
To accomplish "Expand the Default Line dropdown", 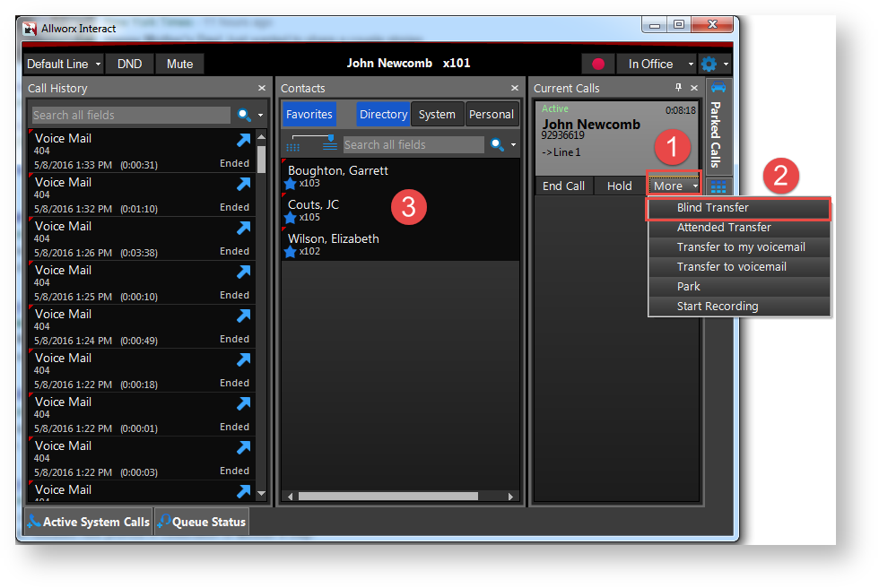I will point(63,64).
